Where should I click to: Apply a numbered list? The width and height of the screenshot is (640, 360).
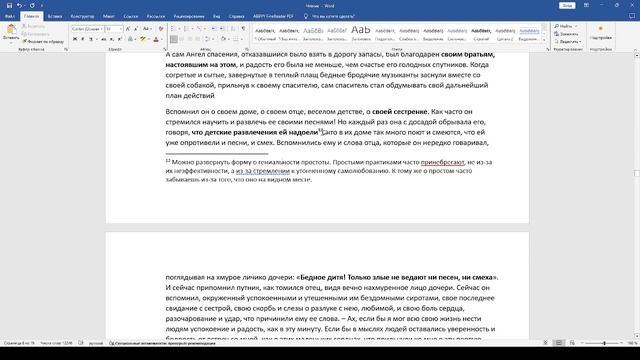pos(186,29)
